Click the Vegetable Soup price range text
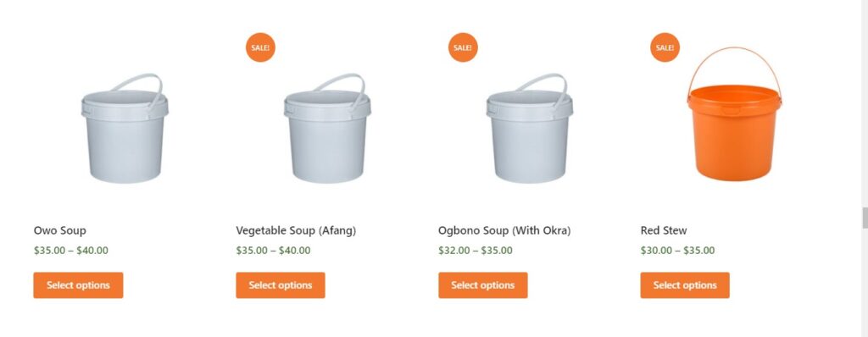Viewport: 868px width, 337px height. pos(273,251)
